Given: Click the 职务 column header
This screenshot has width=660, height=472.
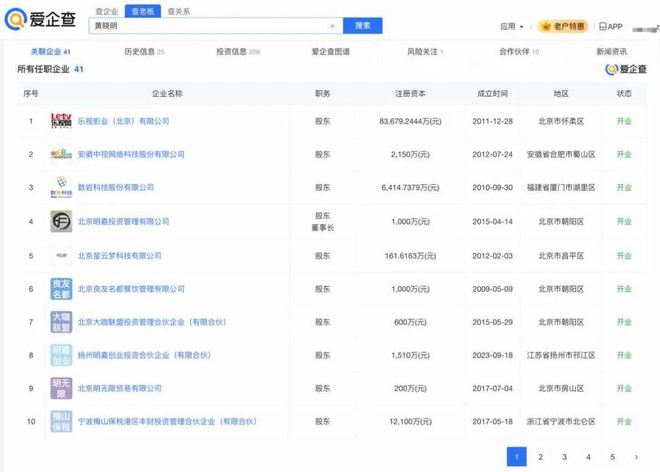Looking at the screenshot, I should (x=322, y=93).
